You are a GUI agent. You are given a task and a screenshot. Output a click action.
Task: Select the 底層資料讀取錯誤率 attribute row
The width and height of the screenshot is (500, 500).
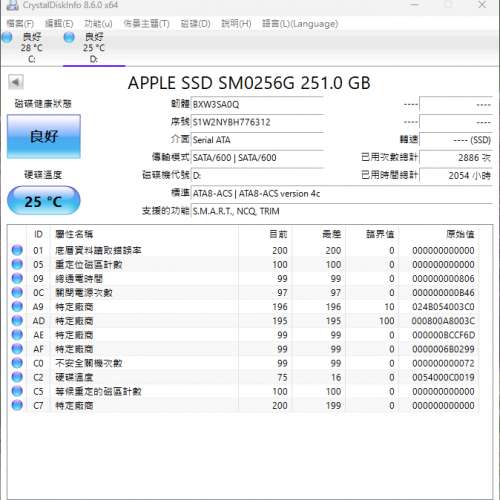tap(243, 250)
